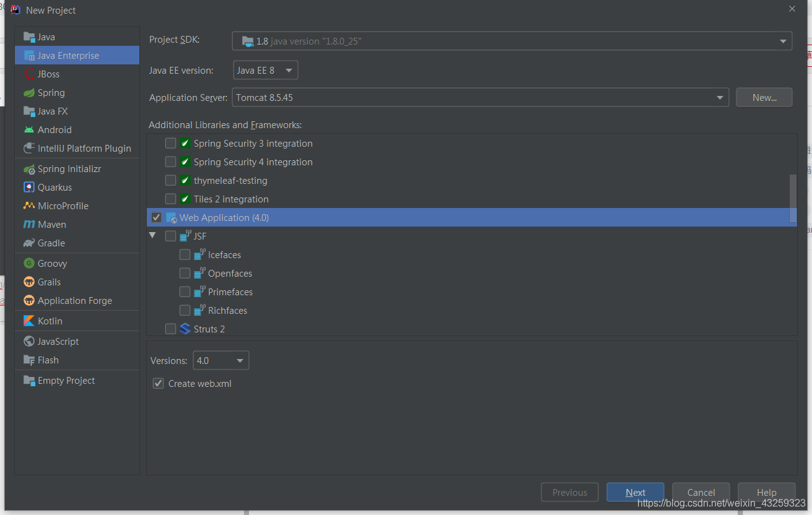Close the New Project dialog
812x515 pixels.
[x=792, y=9]
